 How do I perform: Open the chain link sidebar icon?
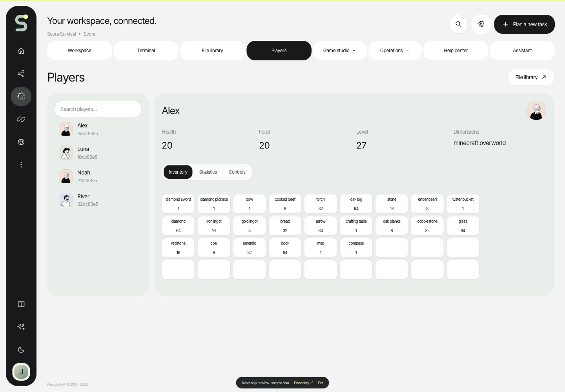click(x=21, y=119)
